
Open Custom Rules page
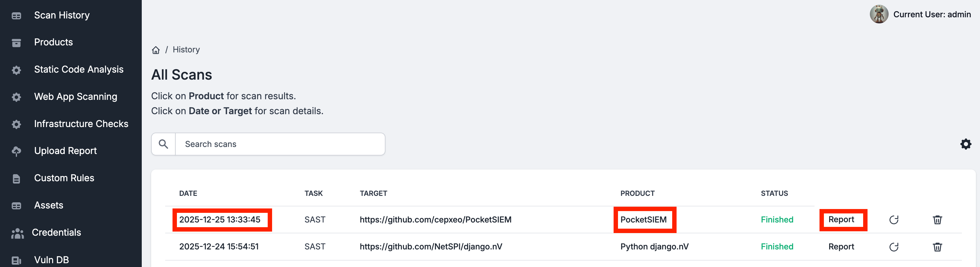pyautogui.click(x=64, y=178)
